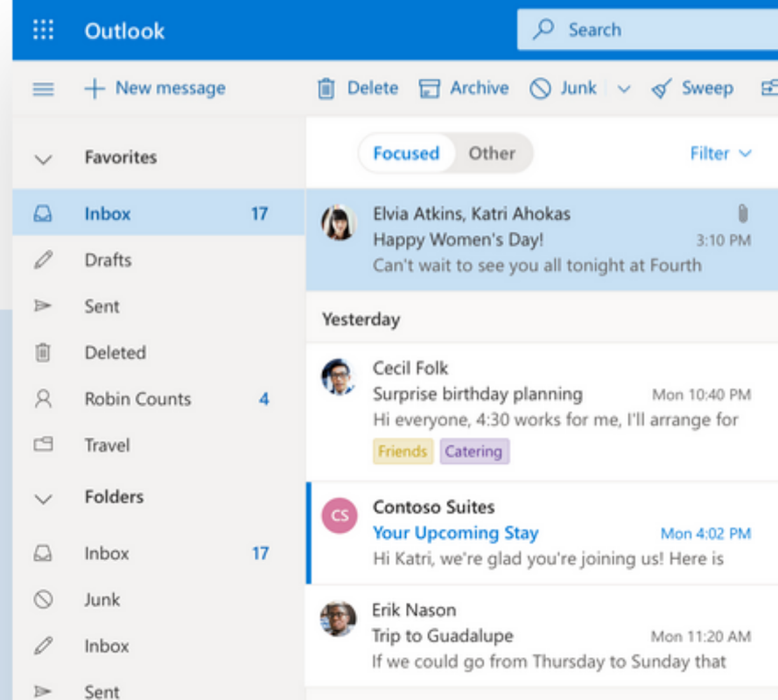Click Cecil Folk's avatar photo
The image size is (778, 700).
pyautogui.click(x=339, y=377)
